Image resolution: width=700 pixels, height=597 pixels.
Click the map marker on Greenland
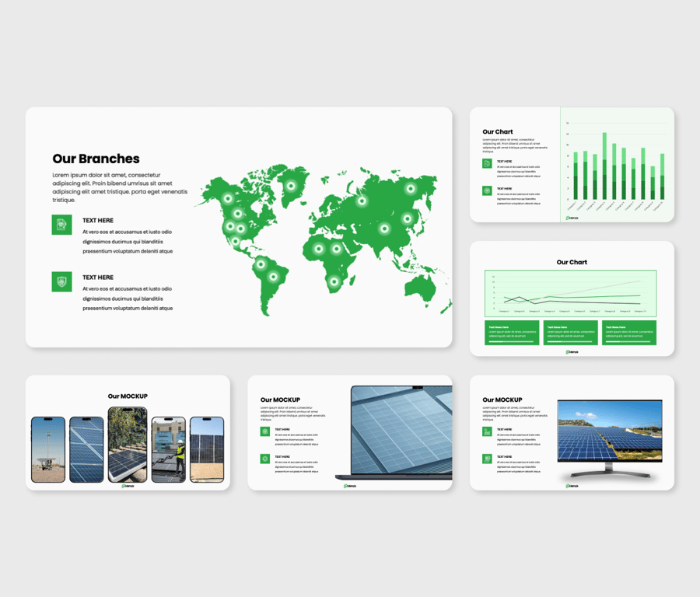point(291,185)
